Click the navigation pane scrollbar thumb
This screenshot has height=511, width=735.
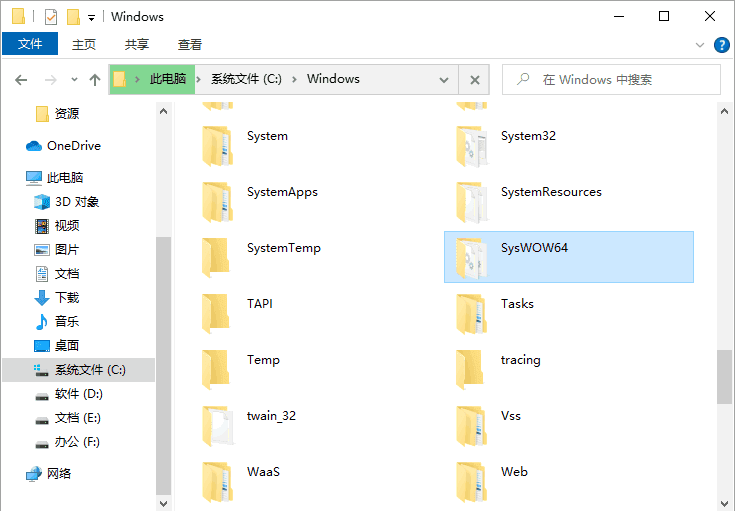[163, 366]
